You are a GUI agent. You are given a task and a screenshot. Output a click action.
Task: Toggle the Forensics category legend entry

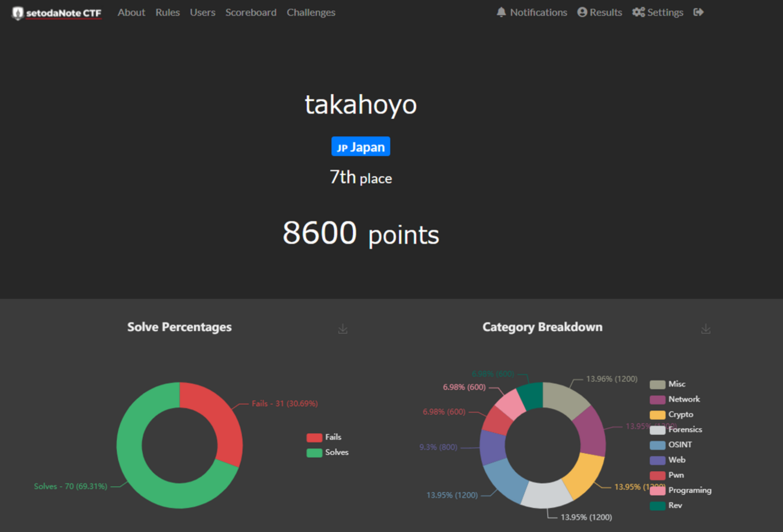676,430
